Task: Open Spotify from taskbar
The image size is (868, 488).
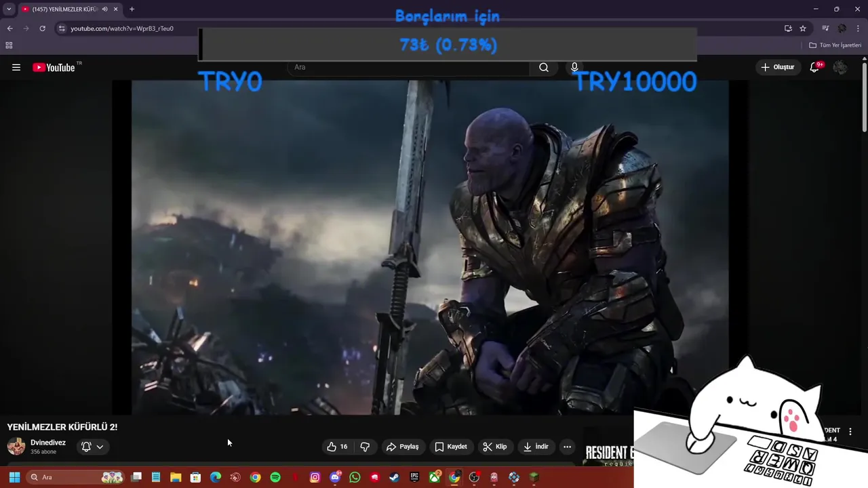Action: point(275,477)
